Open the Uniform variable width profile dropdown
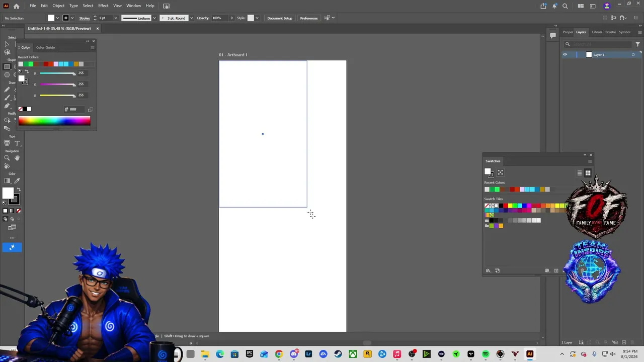 [154, 18]
